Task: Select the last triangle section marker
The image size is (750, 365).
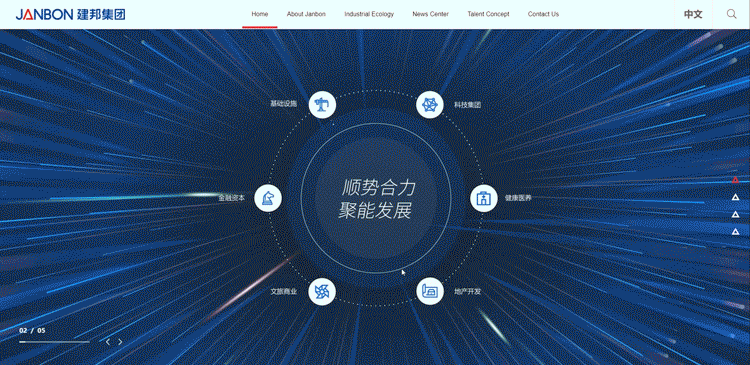Action: click(735, 232)
